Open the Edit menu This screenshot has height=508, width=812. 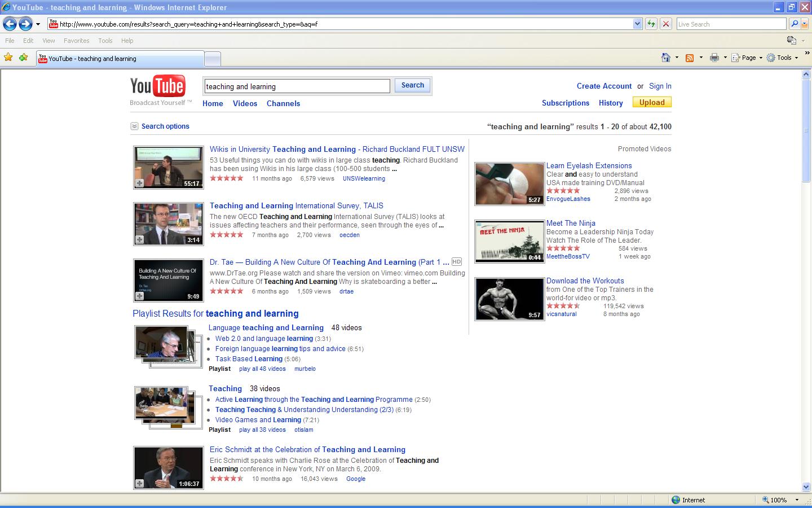(x=28, y=41)
